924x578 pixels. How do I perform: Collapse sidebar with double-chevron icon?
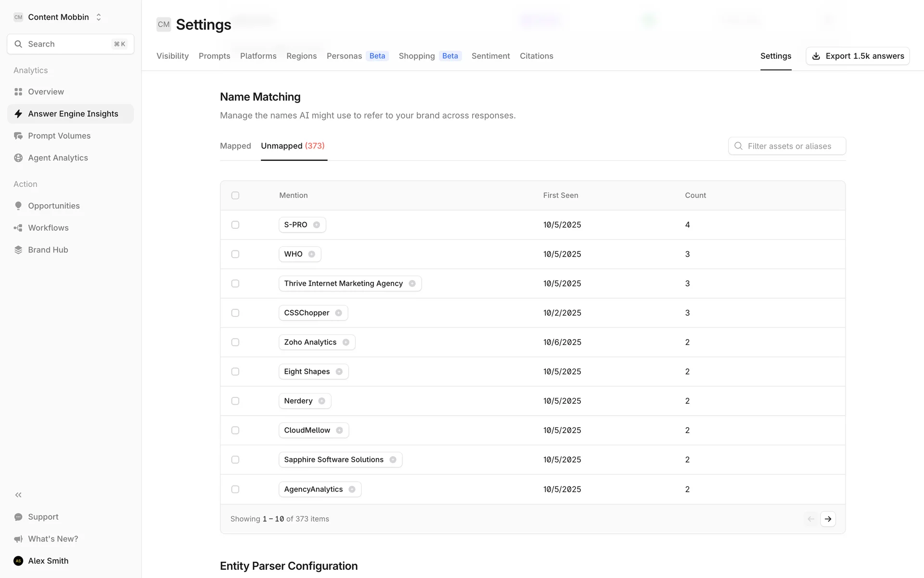pyautogui.click(x=18, y=495)
